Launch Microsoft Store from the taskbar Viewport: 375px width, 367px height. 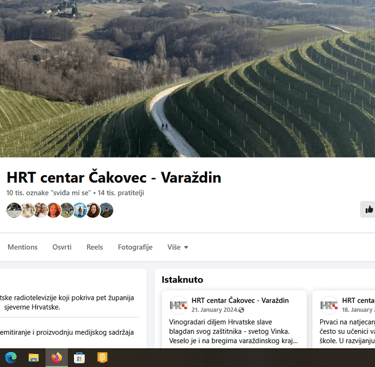(x=79, y=358)
